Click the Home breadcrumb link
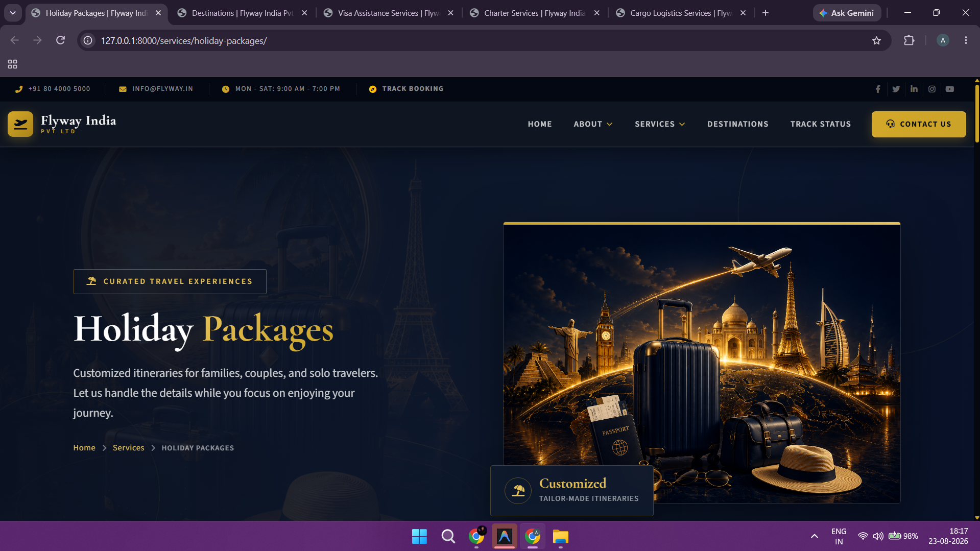Viewport: 980px width, 551px height. (84, 448)
